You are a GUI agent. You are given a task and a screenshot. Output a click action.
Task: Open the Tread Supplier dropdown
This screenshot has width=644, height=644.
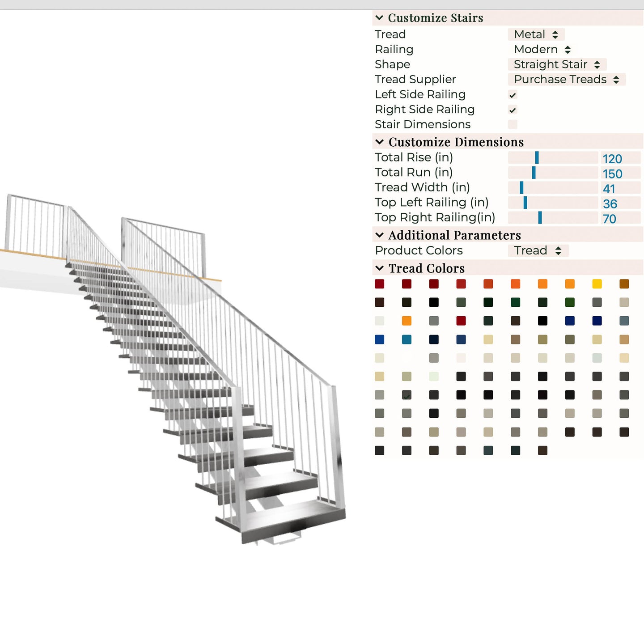click(566, 80)
